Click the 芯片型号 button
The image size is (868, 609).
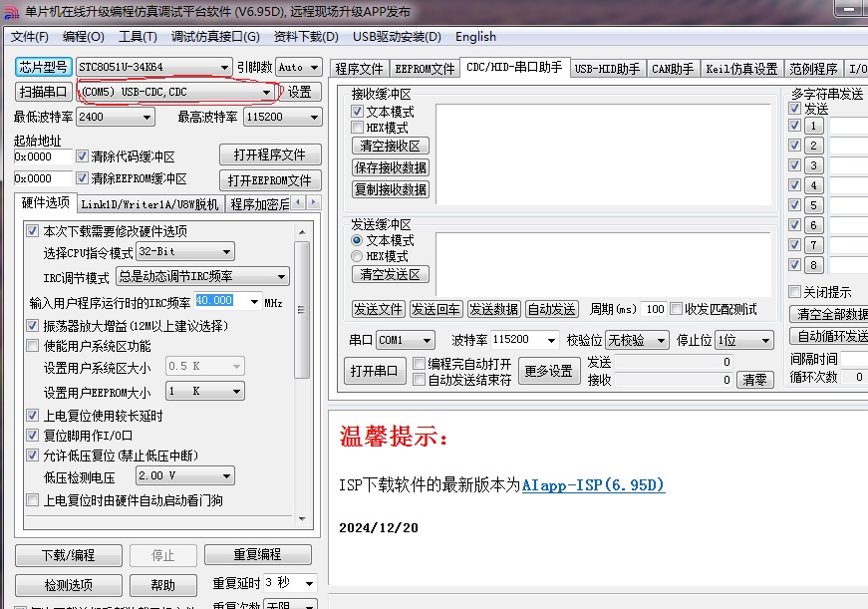click(x=43, y=67)
